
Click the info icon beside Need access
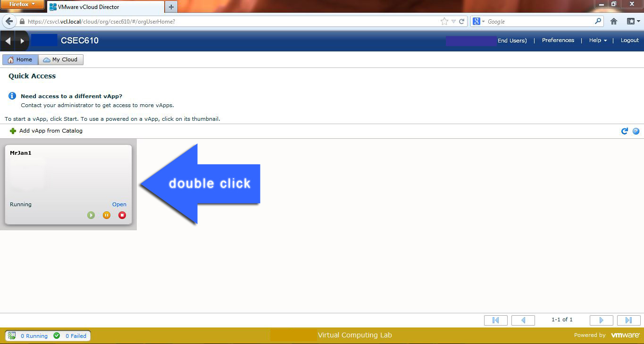pos(12,96)
